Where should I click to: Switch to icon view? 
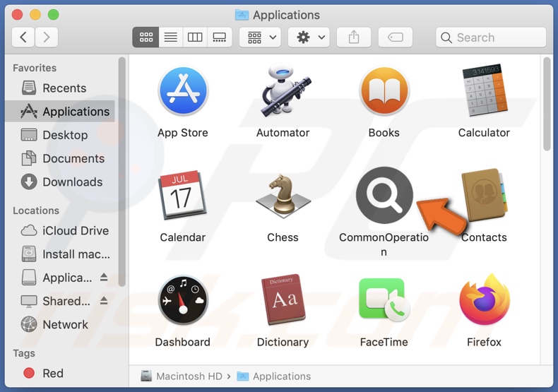point(146,37)
